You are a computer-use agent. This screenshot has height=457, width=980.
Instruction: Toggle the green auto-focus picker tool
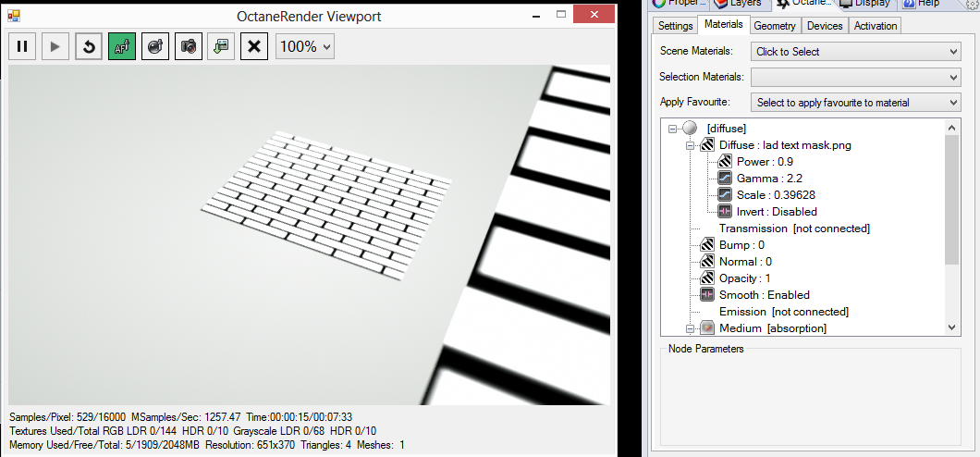[x=122, y=46]
